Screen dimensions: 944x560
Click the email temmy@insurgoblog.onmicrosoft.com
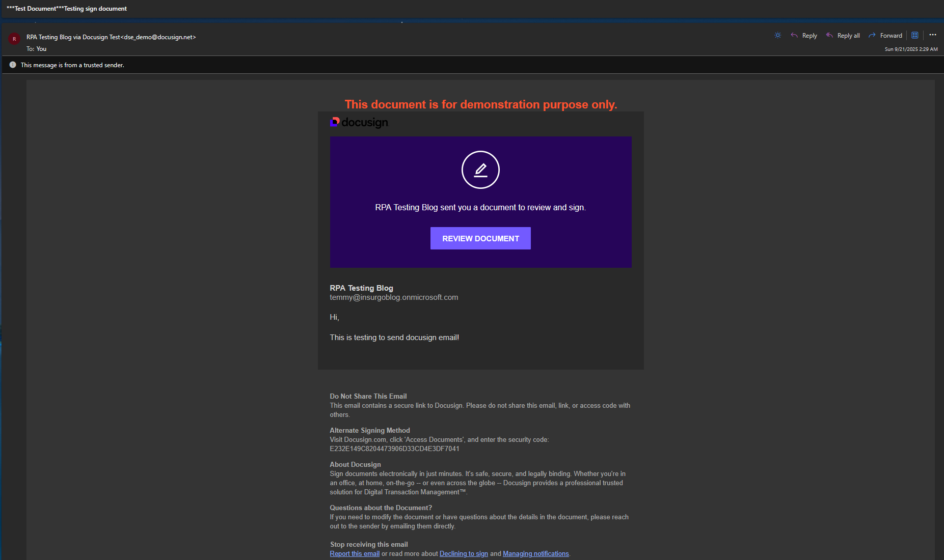tap(394, 297)
